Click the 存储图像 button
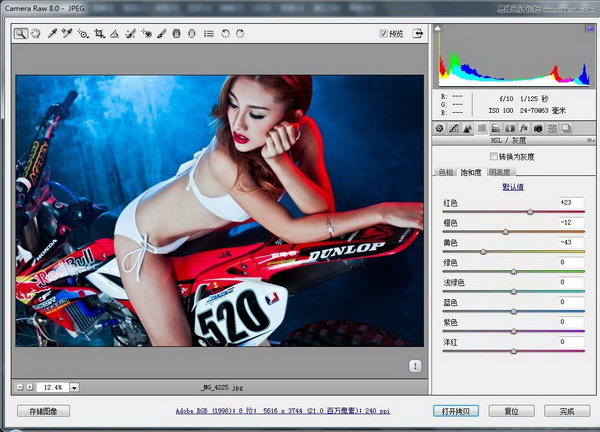This screenshot has height=432, width=600. 43,411
